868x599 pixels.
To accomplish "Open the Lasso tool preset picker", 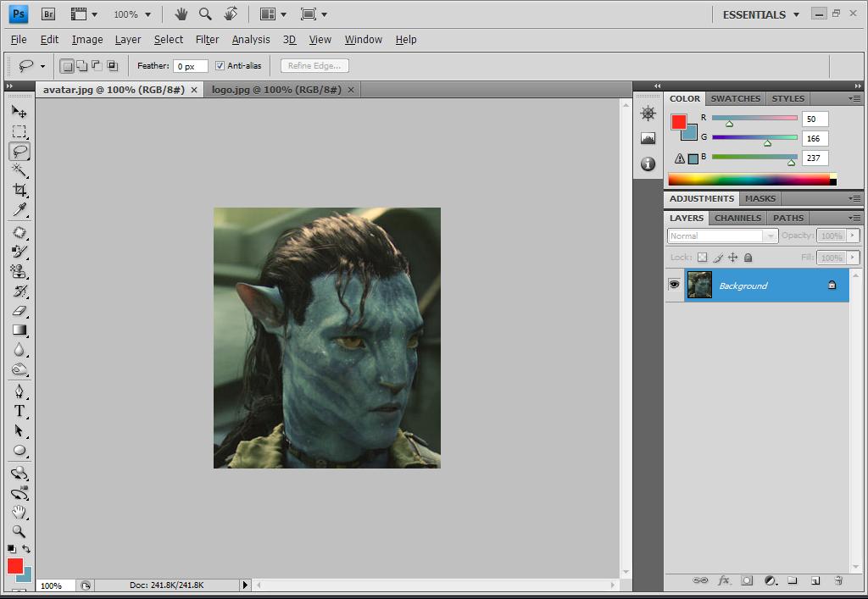I will point(42,66).
